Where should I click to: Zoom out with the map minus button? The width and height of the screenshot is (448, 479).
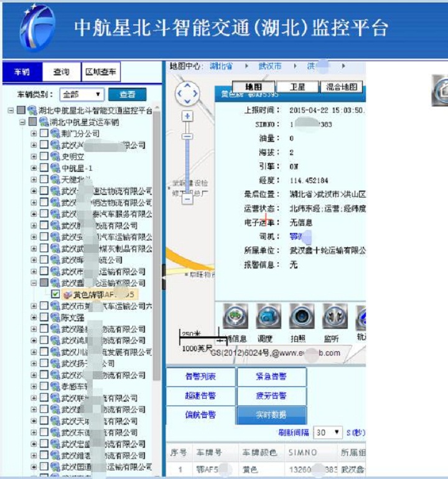coord(187,199)
